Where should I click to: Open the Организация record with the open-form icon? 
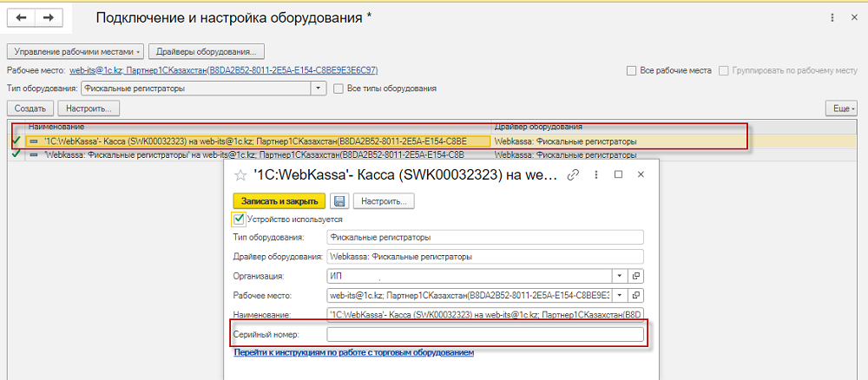pos(635,275)
